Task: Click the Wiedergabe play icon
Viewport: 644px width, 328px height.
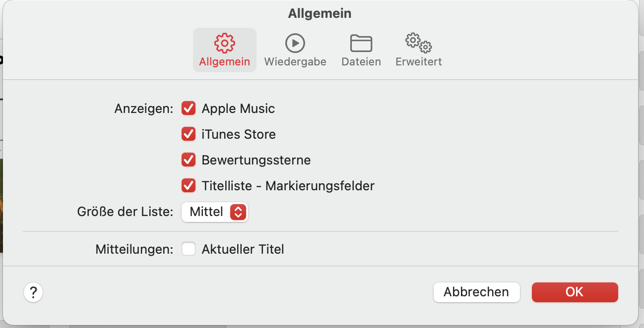Action: tap(295, 43)
